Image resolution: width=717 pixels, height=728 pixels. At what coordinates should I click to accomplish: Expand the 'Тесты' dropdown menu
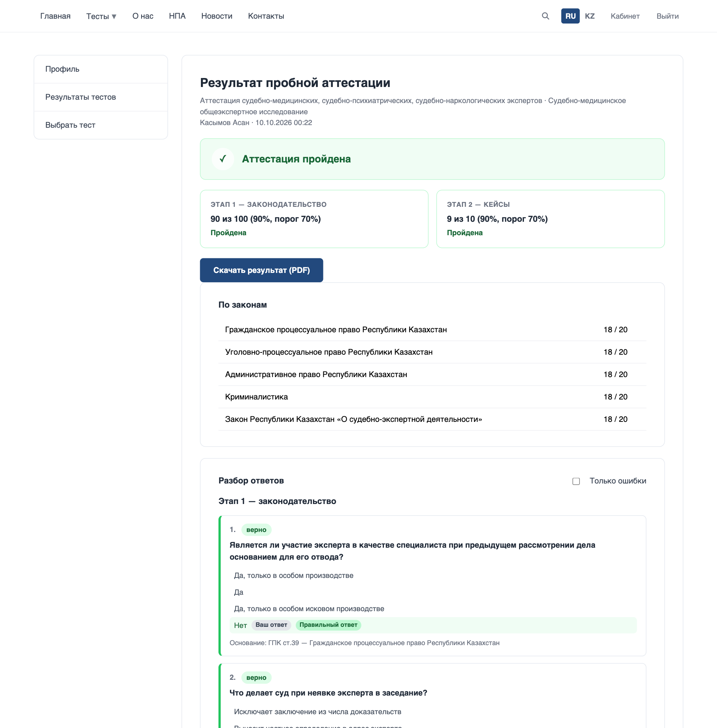(x=101, y=16)
